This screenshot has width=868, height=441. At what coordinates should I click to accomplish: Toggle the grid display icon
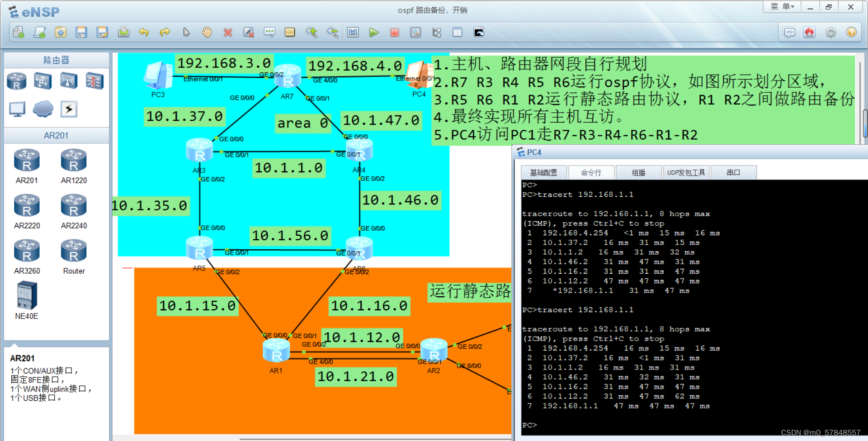coord(458,32)
